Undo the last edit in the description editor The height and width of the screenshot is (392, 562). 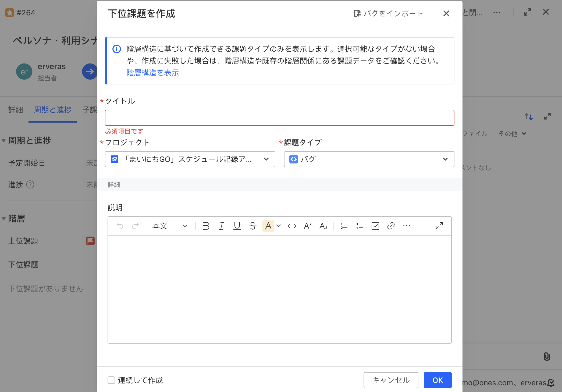pyautogui.click(x=121, y=226)
